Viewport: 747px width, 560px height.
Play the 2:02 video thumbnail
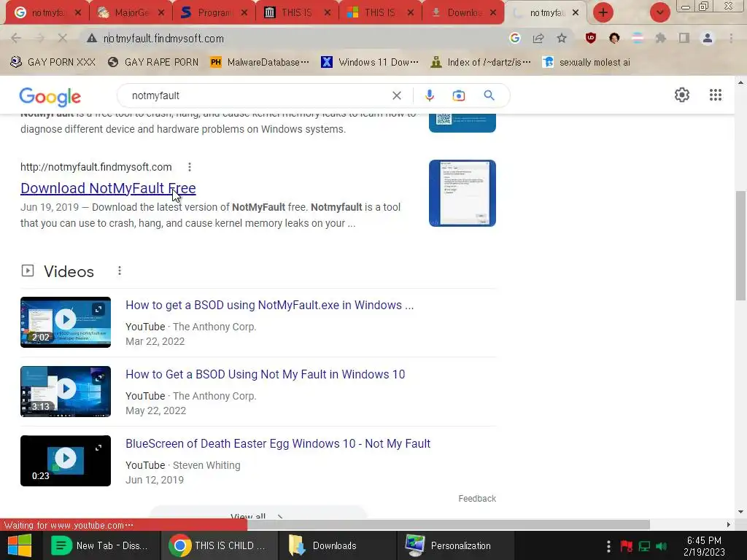[65, 322]
